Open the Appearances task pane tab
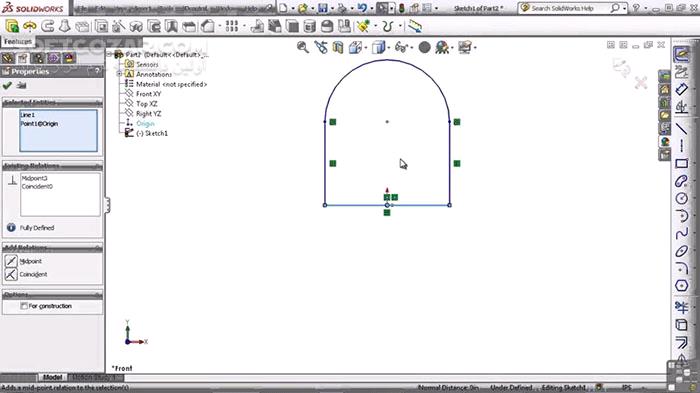Screen dimensions: 700x393 click(665, 142)
